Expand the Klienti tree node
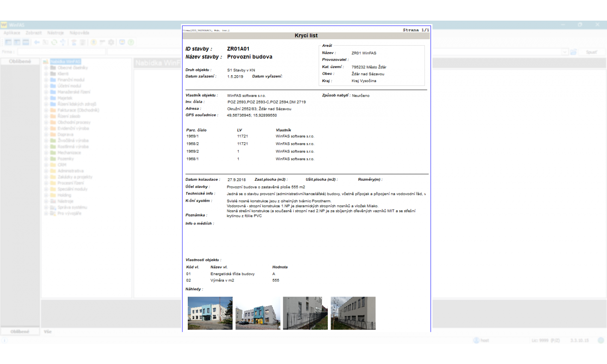 (x=46, y=74)
